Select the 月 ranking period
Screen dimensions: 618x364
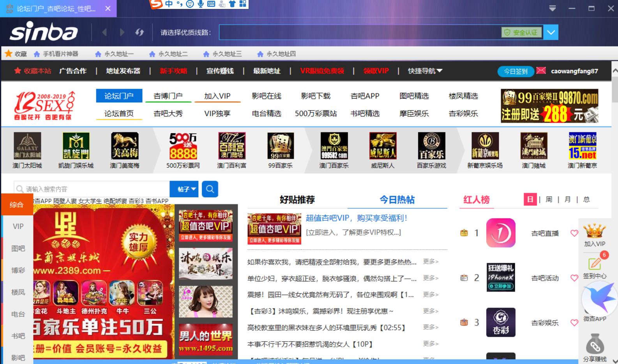(567, 199)
